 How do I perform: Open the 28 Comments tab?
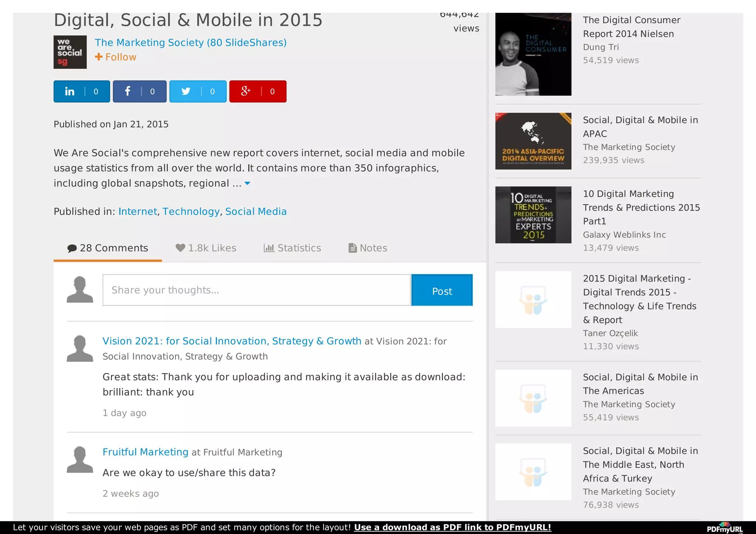click(107, 248)
